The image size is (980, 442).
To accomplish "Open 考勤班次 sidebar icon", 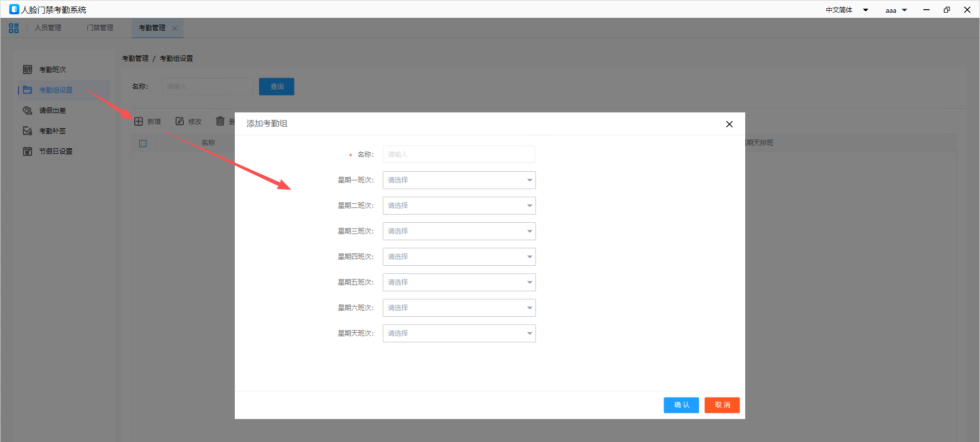I will (x=28, y=69).
